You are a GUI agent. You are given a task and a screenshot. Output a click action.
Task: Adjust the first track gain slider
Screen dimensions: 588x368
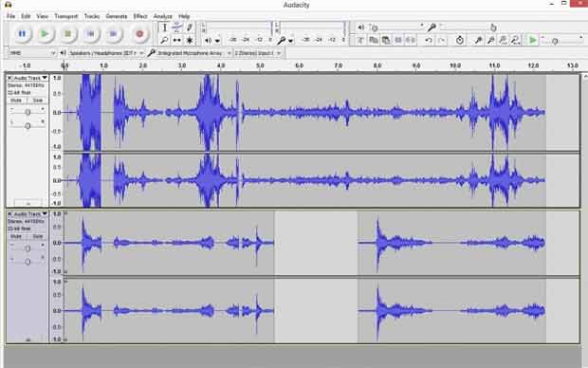click(x=28, y=112)
